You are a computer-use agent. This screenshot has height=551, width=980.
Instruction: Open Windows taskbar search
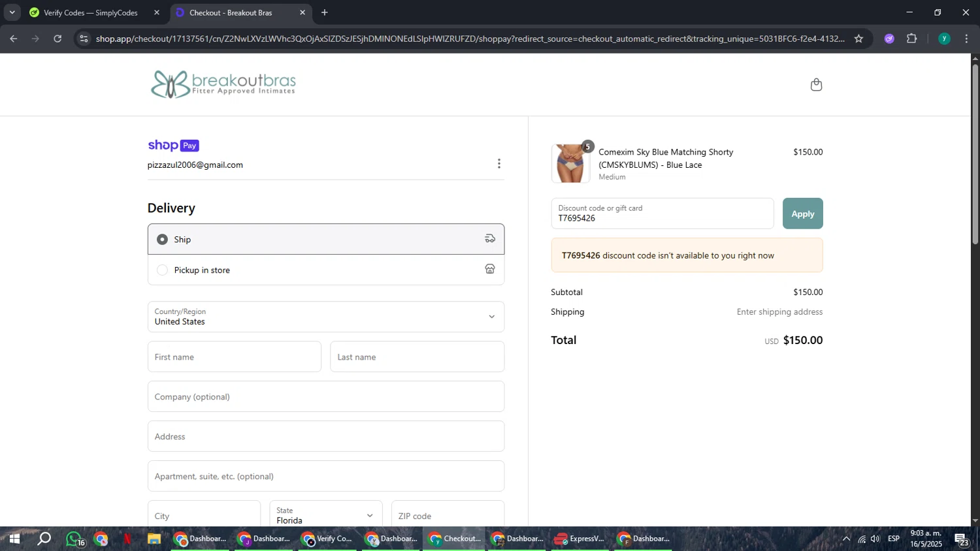(44, 539)
